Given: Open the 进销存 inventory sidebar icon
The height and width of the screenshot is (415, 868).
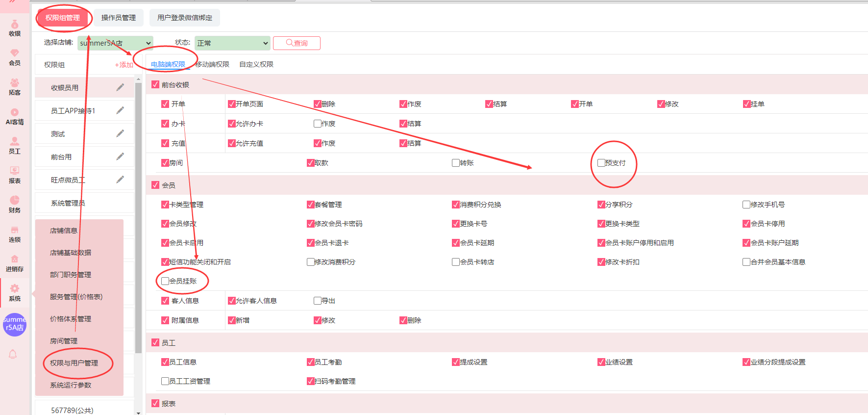Looking at the screenshot, I should [x=15, y=263].
